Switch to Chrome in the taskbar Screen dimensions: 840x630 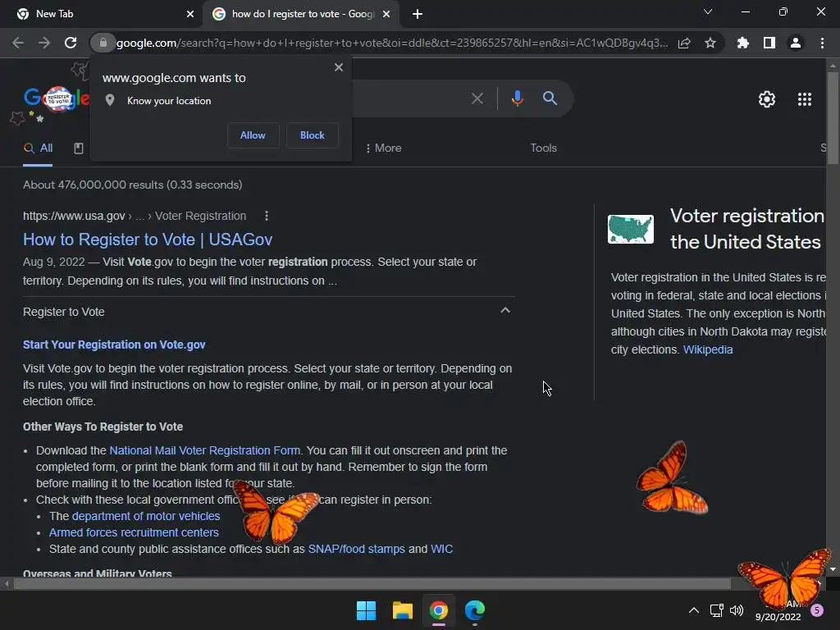tap(439, 610)
